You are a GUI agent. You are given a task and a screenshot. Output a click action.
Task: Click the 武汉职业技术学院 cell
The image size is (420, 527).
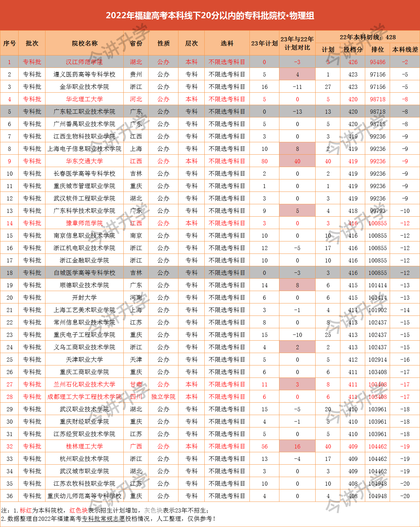(84, 409)
